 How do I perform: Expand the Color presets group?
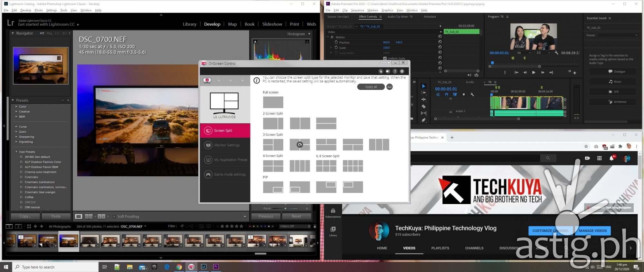coord(16,106)
